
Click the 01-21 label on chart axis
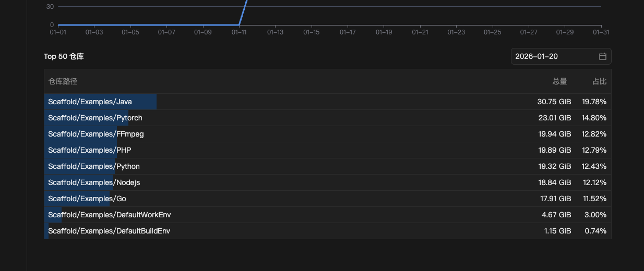[420, 32]
